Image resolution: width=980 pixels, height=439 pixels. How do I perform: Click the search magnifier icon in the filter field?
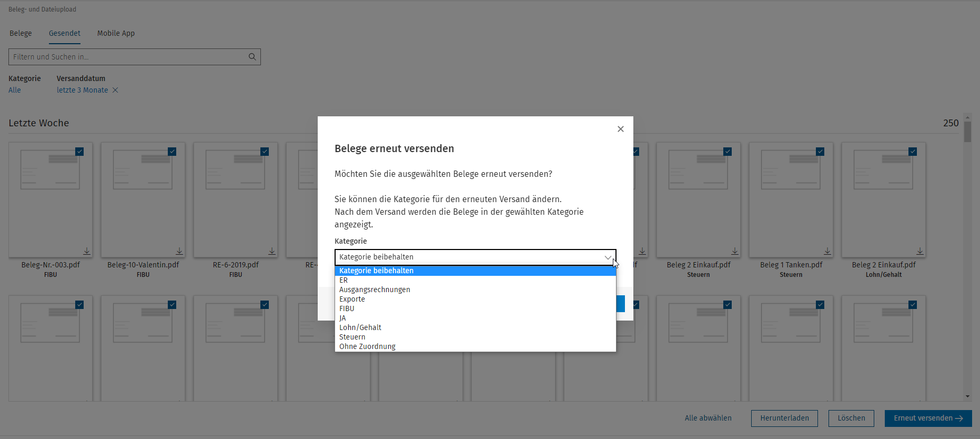point(252,57)
